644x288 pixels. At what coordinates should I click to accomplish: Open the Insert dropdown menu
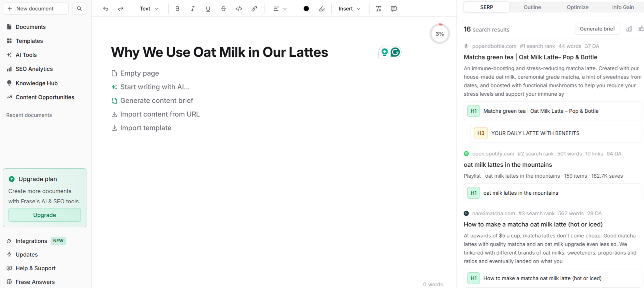point(349,9)
